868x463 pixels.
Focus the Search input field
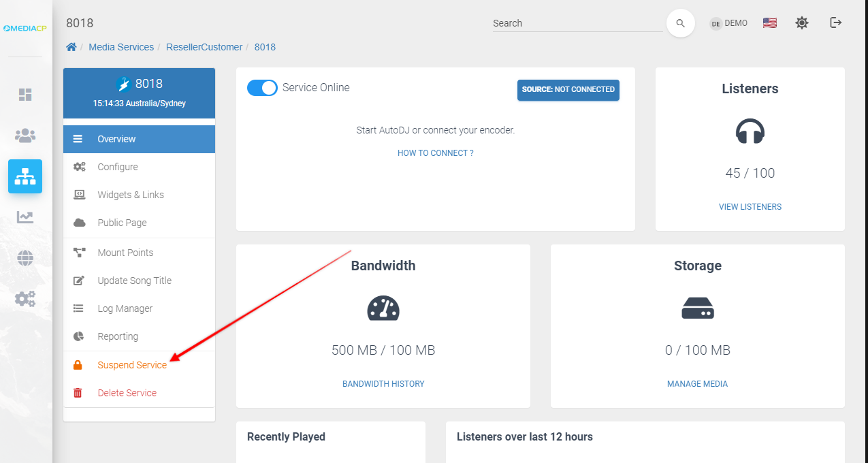(x=577, y=23)
